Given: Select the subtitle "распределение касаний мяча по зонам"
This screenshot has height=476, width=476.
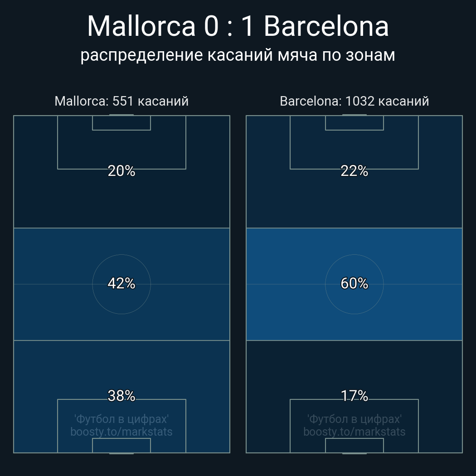Looking at the screenshot, I should click(238, 55).
